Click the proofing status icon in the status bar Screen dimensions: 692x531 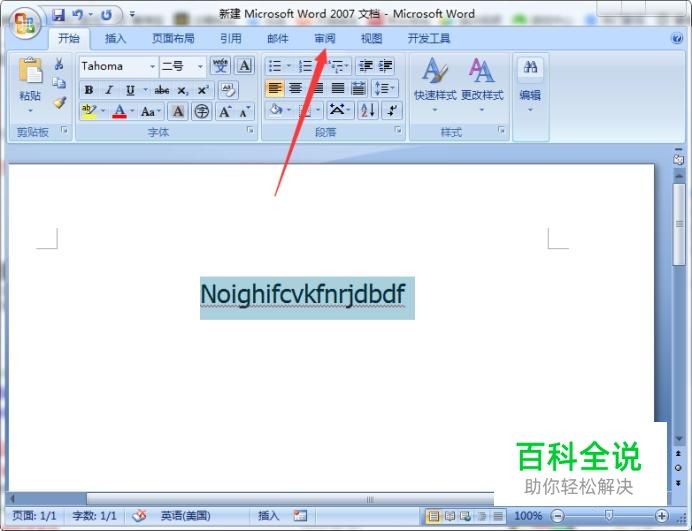[x=140, y=515]
